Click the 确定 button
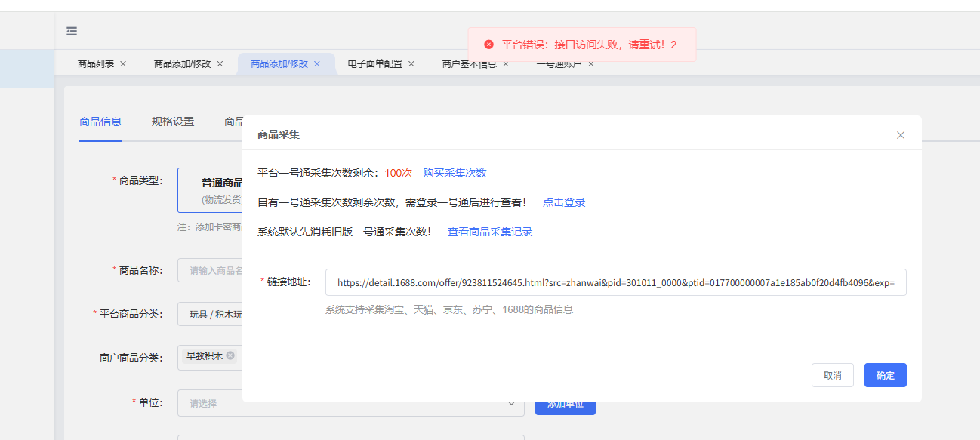 (x=885, y=375)
